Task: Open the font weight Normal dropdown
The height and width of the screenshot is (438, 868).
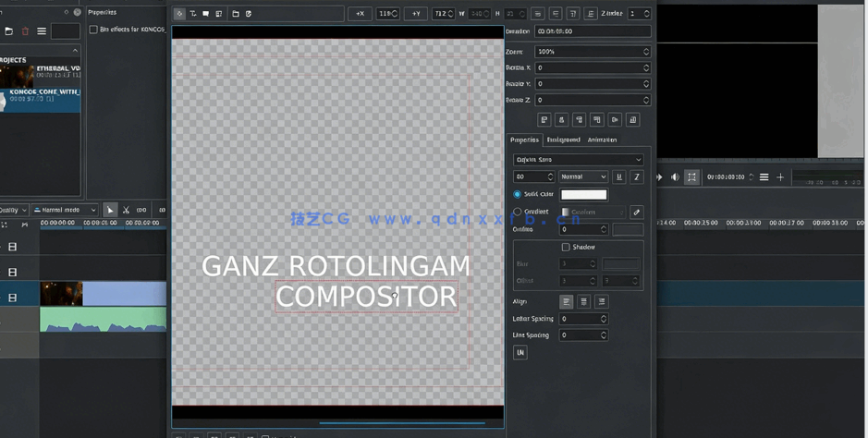Action: pos(583,176)
